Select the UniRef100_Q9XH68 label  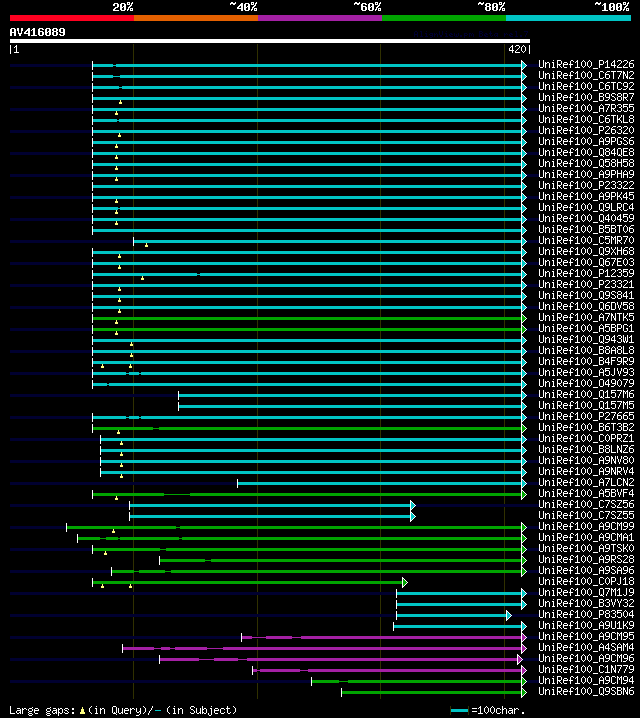pyautogui.click(x=586, y=251)
